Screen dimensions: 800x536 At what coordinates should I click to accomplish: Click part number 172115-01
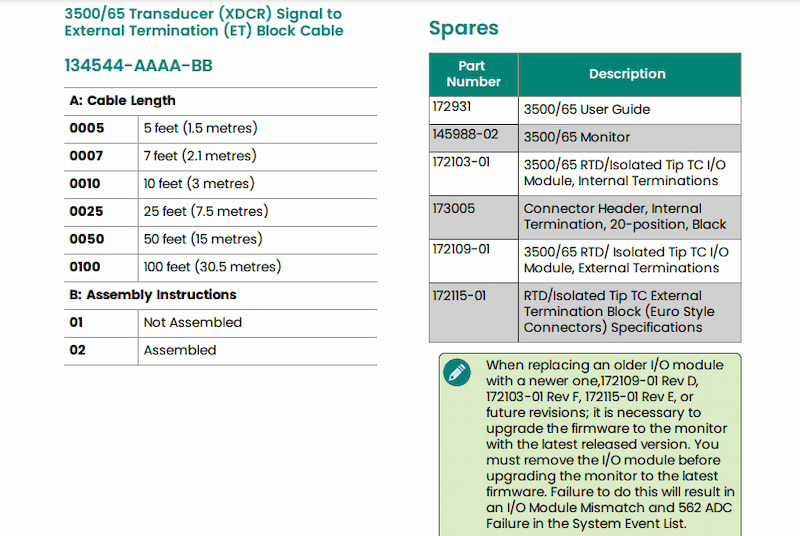click(459, 296)
